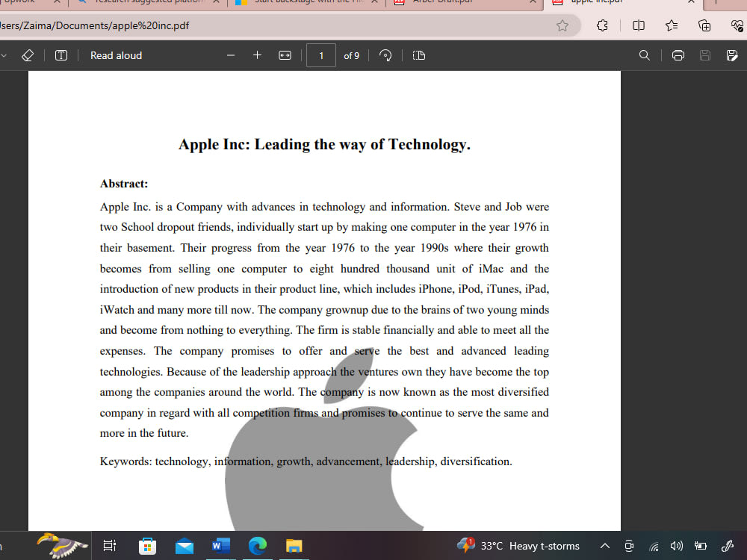The width and height of the screenshot is (747, 560).
Task: Click the 'of 9' page count text
Action: (352, 56)
